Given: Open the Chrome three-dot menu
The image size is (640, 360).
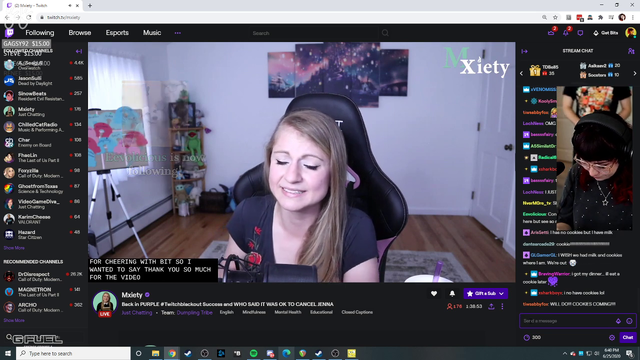Looking at the screenshot, I should (633, 17).
